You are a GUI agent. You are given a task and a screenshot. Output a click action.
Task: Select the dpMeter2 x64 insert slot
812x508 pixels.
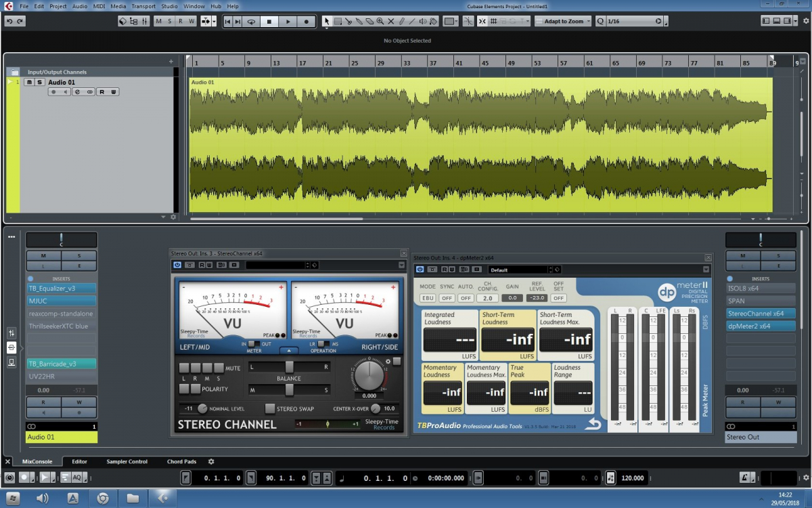(x=760, y=326)
